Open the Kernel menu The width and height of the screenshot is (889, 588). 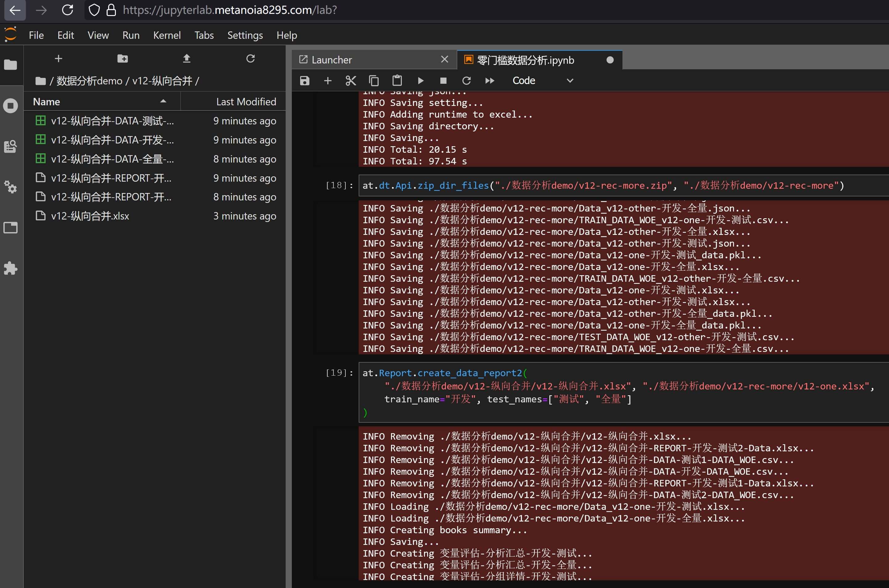click(x=167, y=35)
